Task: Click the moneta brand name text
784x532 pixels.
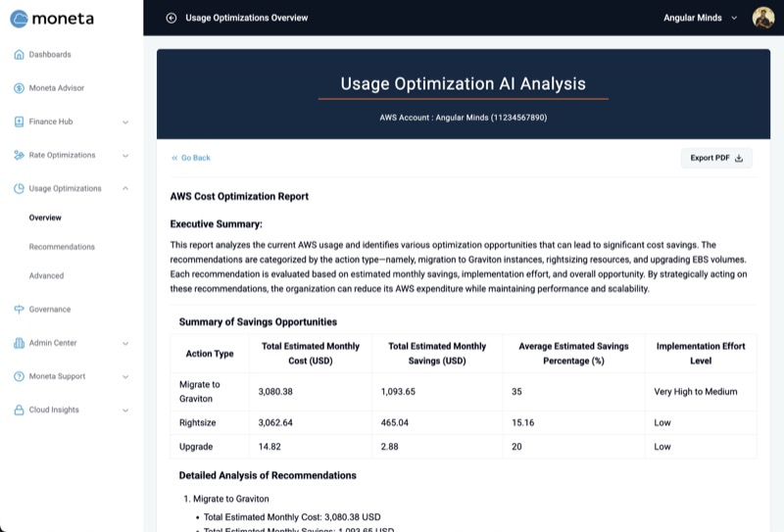Action: [x=63, y=19]
